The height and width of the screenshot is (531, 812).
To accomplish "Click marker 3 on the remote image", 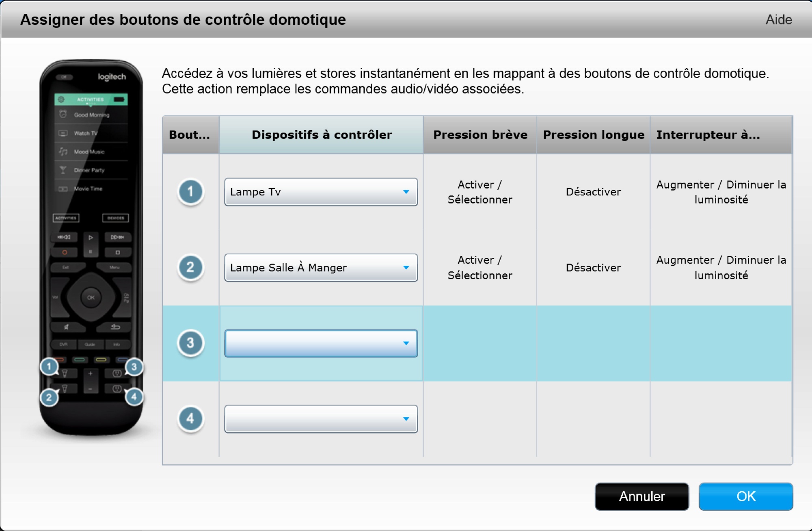I will click(x=134, y=367).
